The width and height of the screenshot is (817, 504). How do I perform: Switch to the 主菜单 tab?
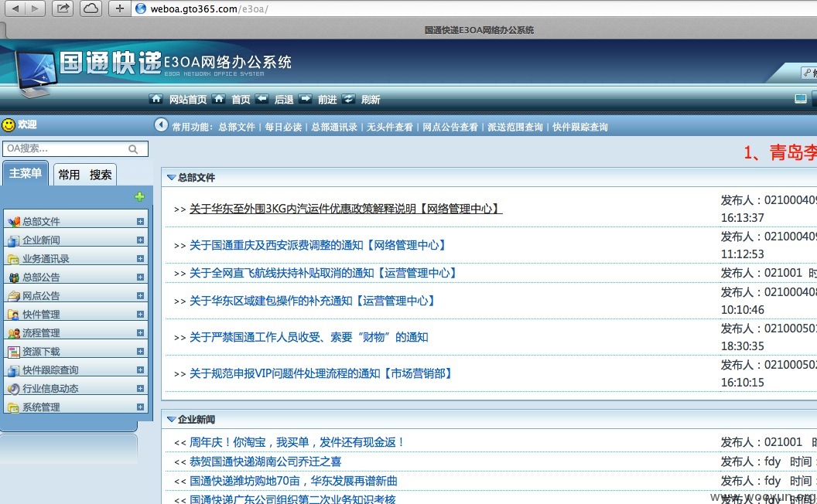[x=26, y=173]
